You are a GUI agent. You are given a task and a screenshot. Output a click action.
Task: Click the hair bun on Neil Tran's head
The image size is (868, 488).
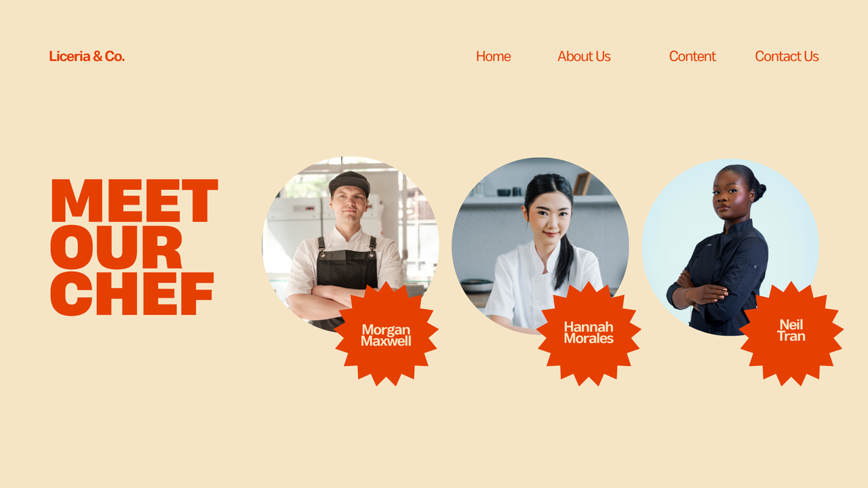(759, 192)
